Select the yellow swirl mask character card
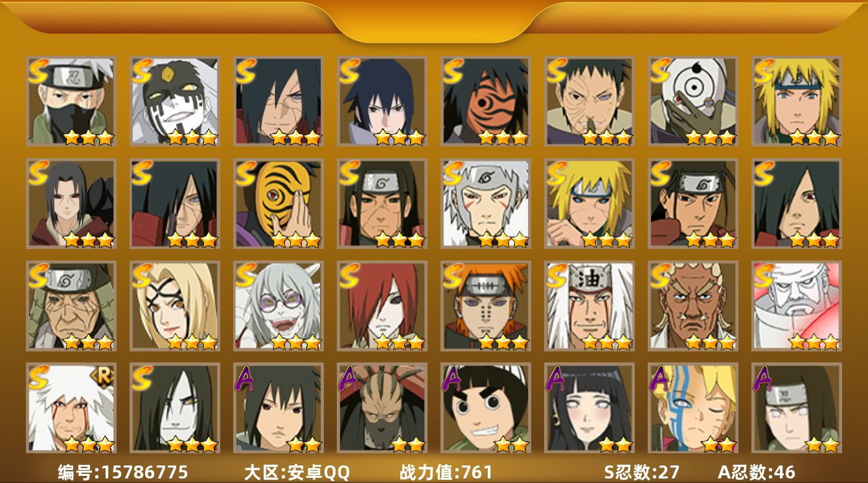Image resolution: width=868 pixels, height=483 pixels. click(279, 203)
